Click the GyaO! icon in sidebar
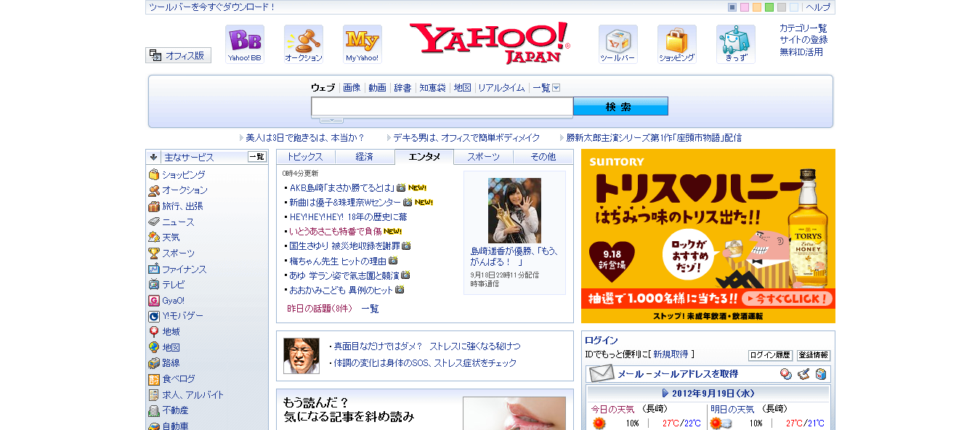 coord(154,300)
